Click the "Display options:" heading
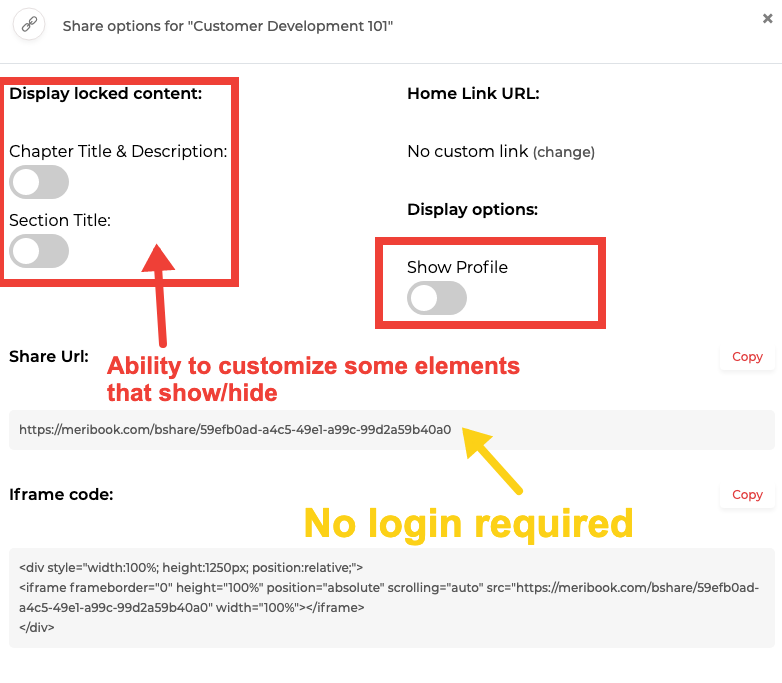The image size is (782, 683). 472,210
